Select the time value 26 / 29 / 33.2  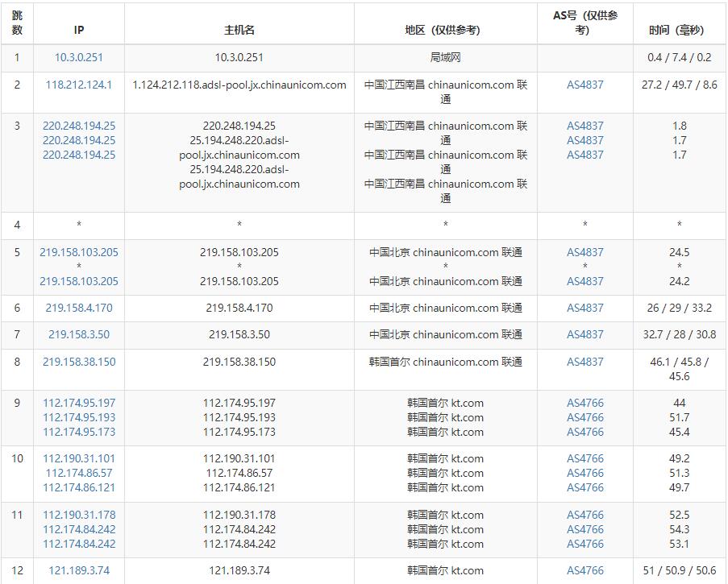click(680, 308)
